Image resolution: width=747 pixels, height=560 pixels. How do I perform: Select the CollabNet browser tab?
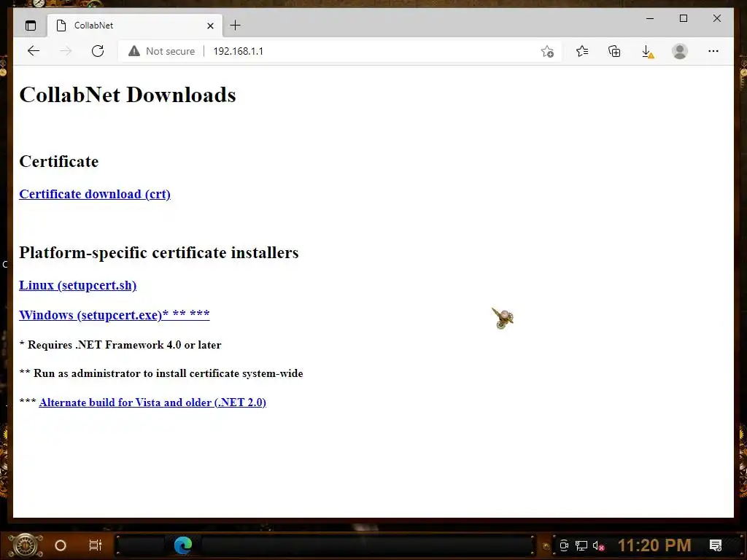coord(135,26)
